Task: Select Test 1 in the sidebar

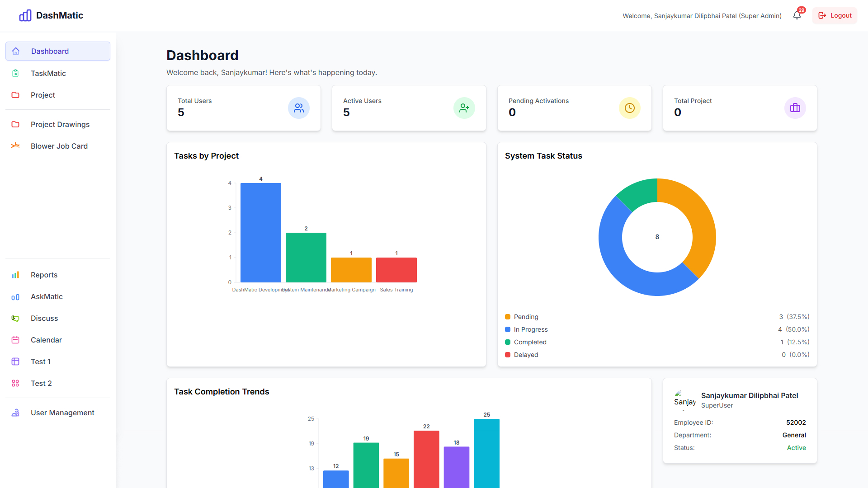Action: (x=40, y=361)
